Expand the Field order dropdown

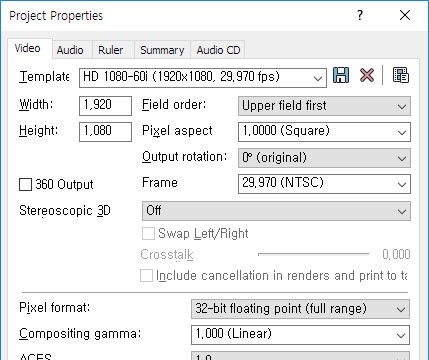point(324,106)
